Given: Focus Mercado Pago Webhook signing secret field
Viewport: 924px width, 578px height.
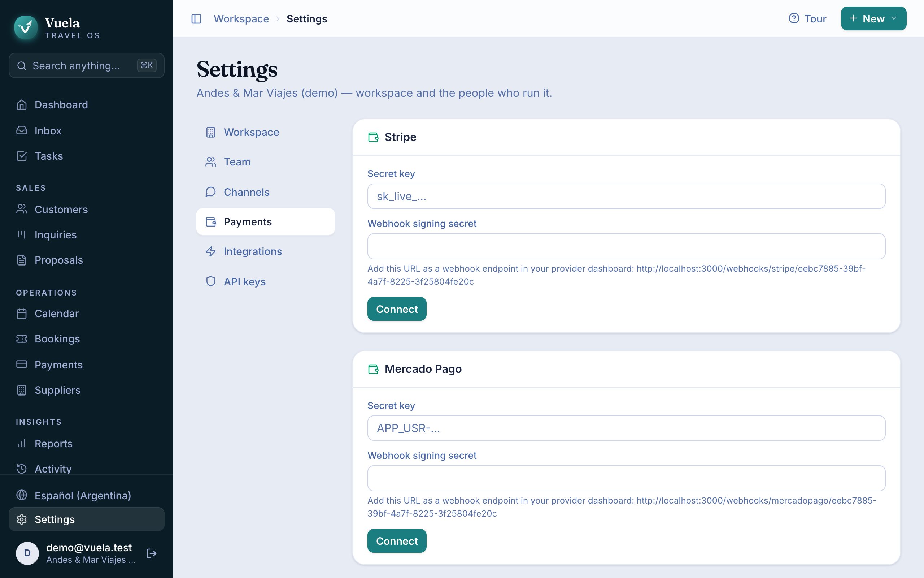Looking at the screenshot, I should coord(626,478).
